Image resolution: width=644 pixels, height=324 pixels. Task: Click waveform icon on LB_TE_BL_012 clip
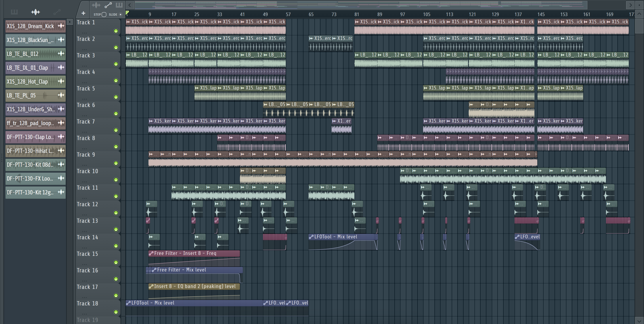(x=61, y=53)
